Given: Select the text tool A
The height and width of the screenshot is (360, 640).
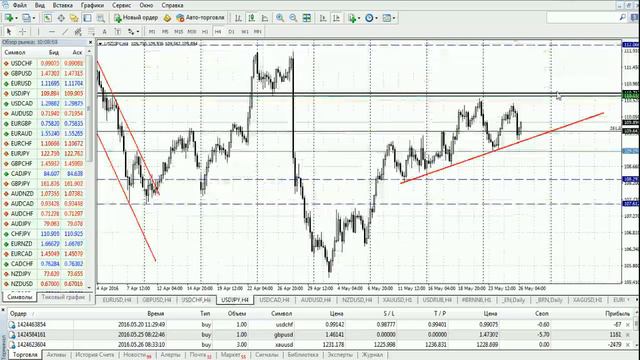Looking at the screenshot, I should [x=104, y=31].
